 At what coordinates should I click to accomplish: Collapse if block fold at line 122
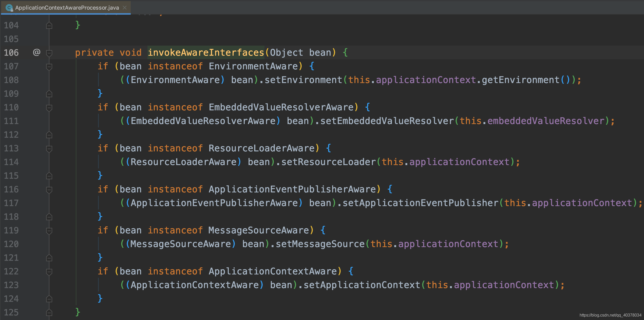[x=49, y=272]
